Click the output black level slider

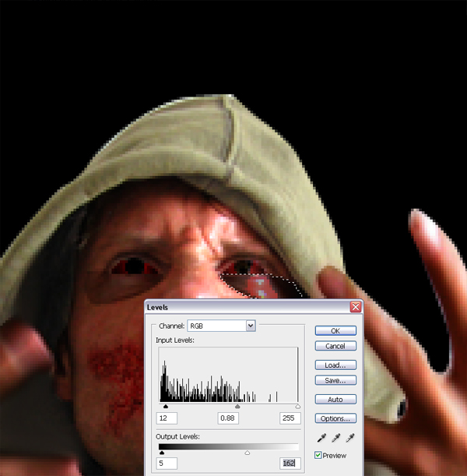pyautogui.click(x=162, y=453)
